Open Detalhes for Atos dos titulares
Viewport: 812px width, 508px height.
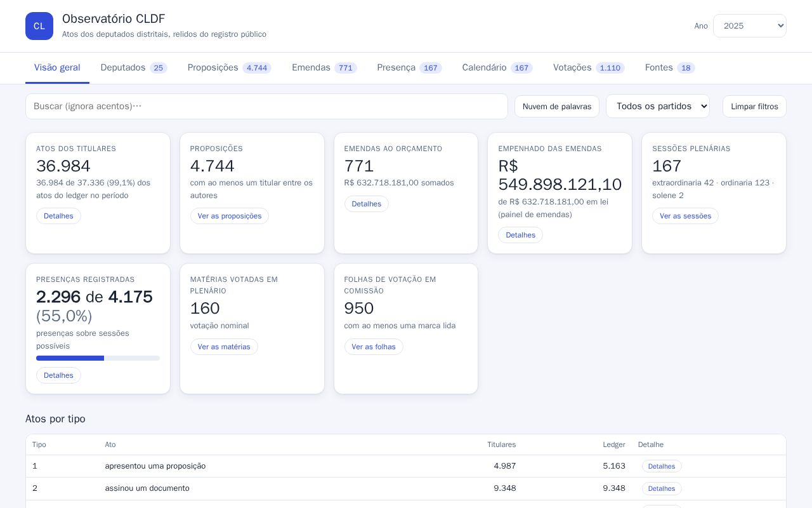(x=58, y=216)
